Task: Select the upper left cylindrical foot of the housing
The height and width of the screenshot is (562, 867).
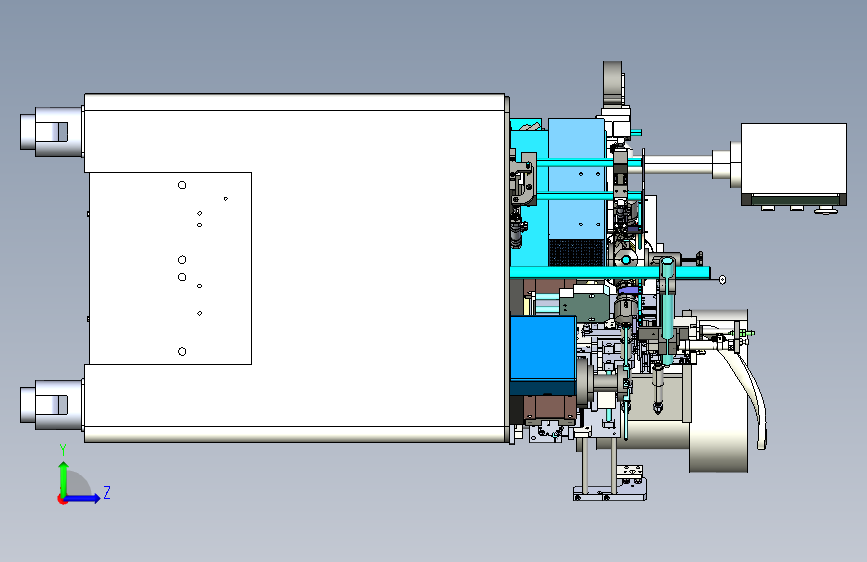Action: click(x=51, y=132)
